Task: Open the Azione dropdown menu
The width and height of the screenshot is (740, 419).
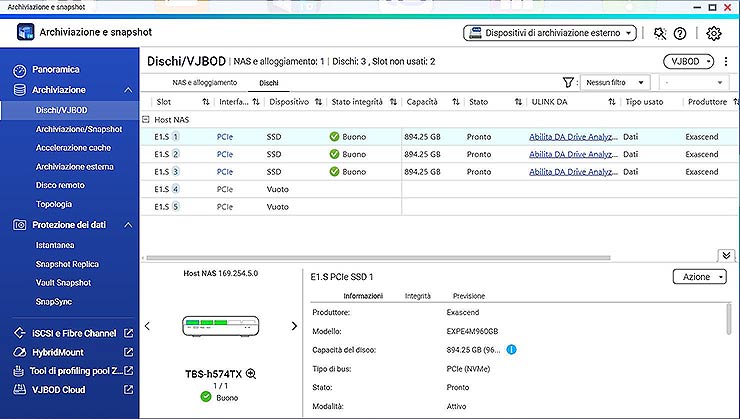Action: (699, 276)
